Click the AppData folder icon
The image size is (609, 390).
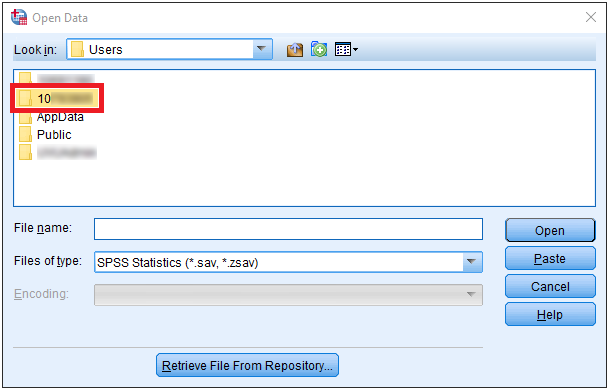[x=25, y=117]
